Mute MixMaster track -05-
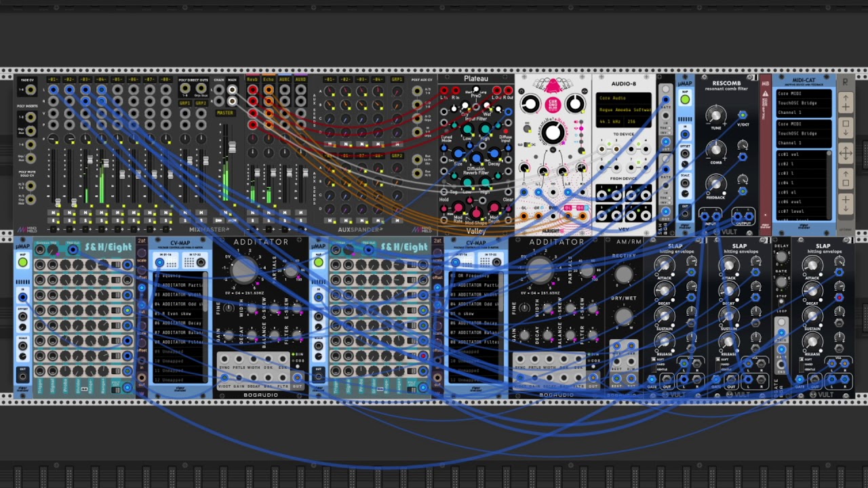Image resolution: width=868 pixels, height=488 pixels. pos(119,213)
